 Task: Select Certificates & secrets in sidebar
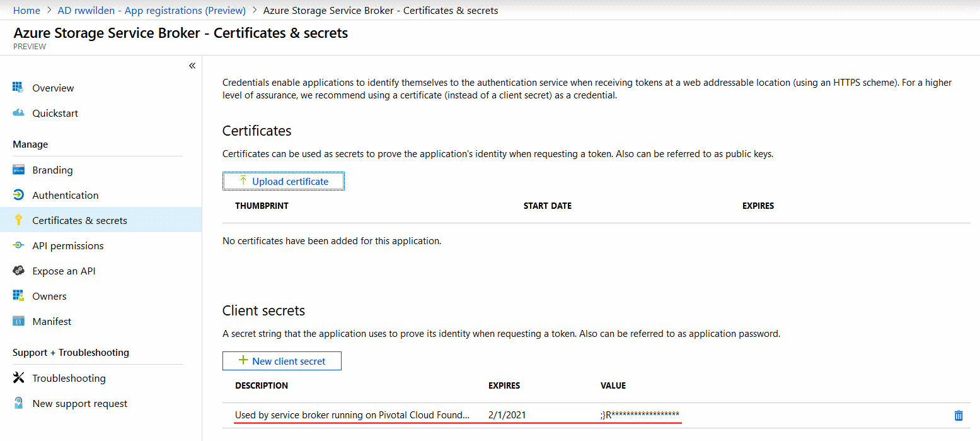pos(101,220)
